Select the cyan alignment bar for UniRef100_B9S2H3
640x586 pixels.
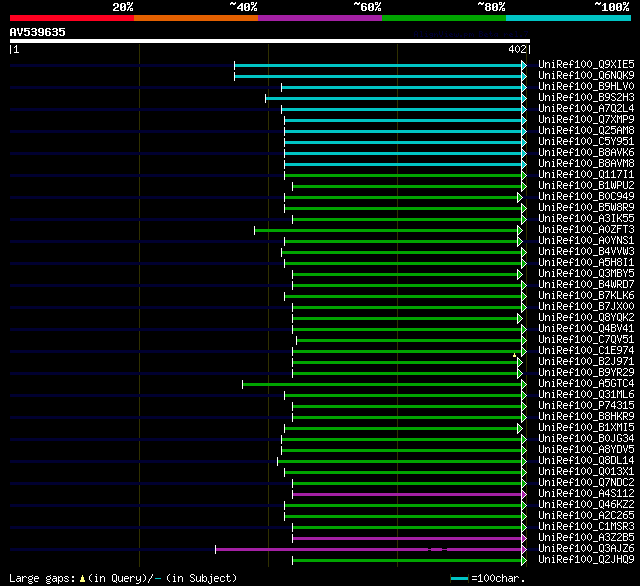point(393,98)
